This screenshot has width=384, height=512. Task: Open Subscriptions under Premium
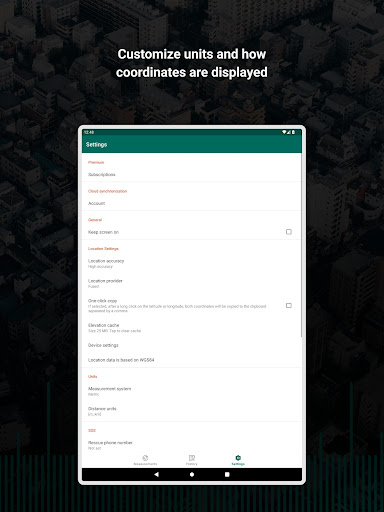click(192, 174)
